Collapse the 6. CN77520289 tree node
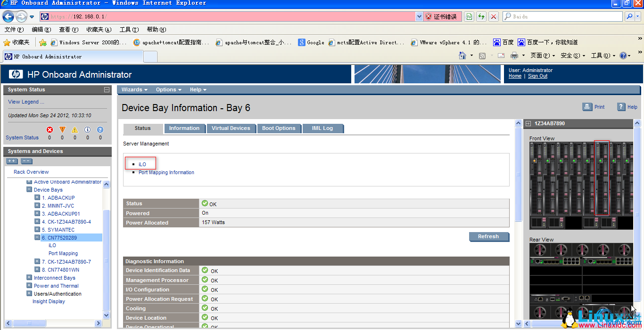 coord(37,238)
